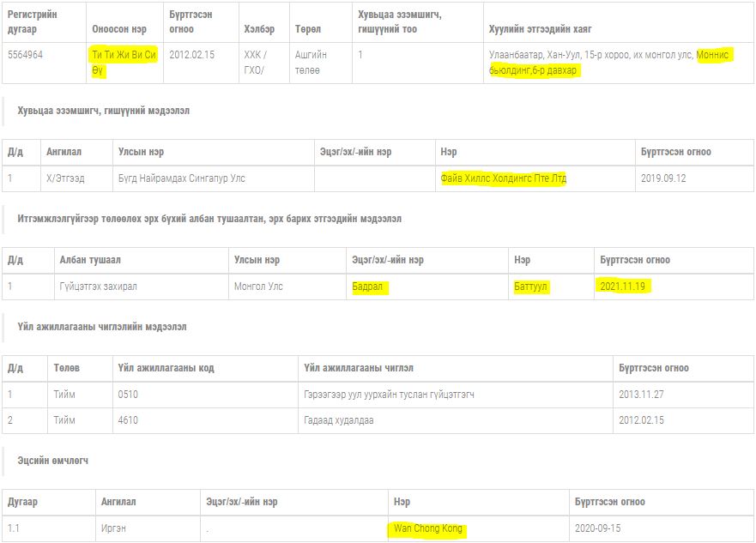Click the Гэрээгээр уул уурхайн туслан гүйцэтгэгч cell
The image size is (756, 543).
coord(389,395)
